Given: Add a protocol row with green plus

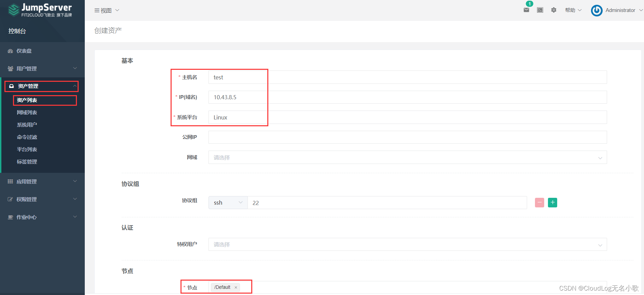Looking at the screenshot, I should (552, 203).
